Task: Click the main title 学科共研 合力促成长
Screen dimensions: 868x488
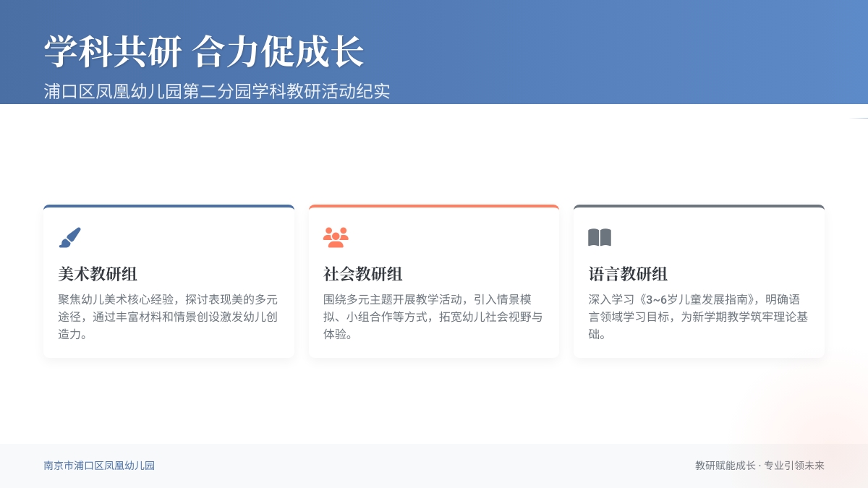Action: 204,52
